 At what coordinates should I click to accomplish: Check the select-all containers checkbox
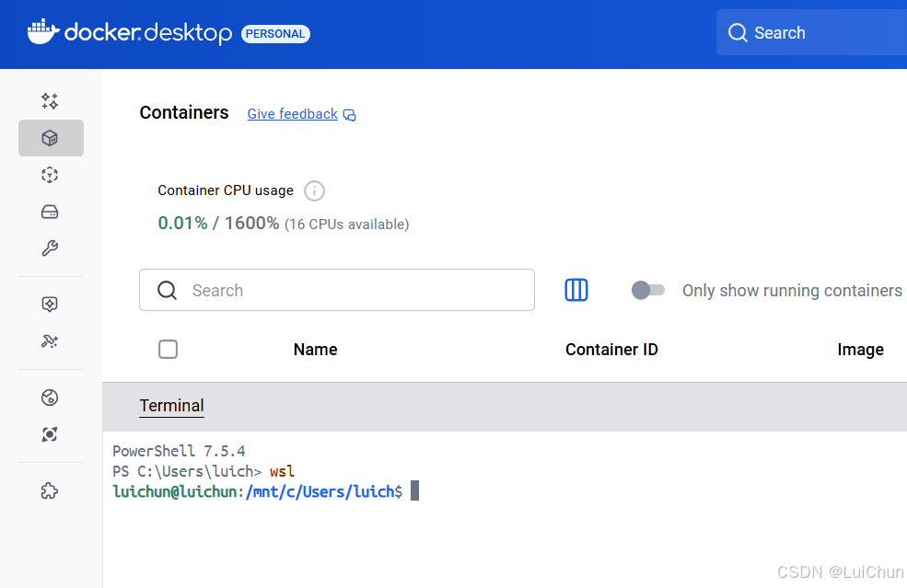tap(169, 350)
